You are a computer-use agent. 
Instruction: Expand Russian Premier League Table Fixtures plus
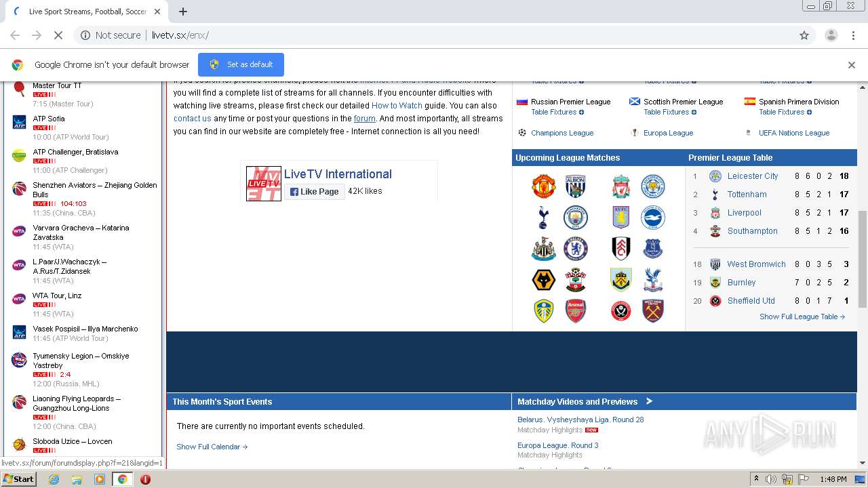coord(581,113)
